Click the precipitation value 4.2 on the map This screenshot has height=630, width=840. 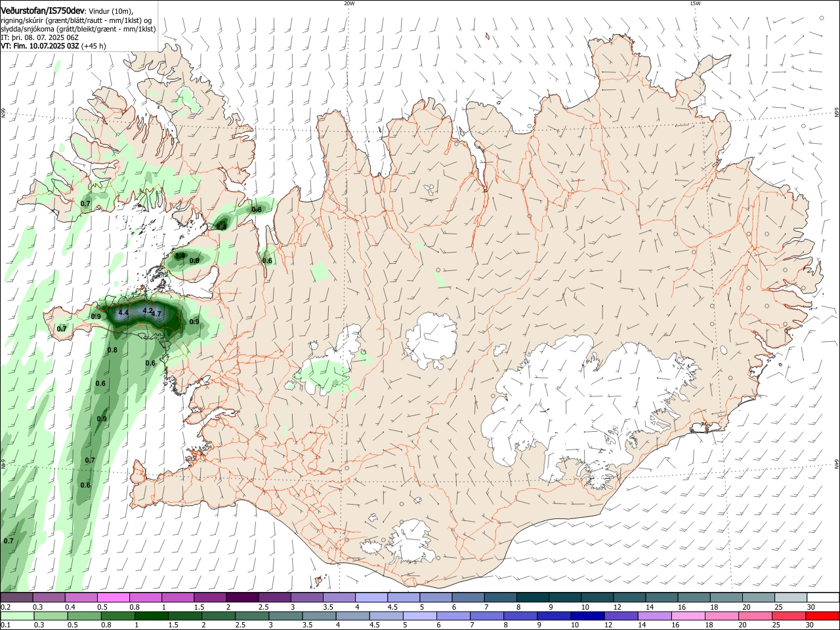[x=148, y=310]
